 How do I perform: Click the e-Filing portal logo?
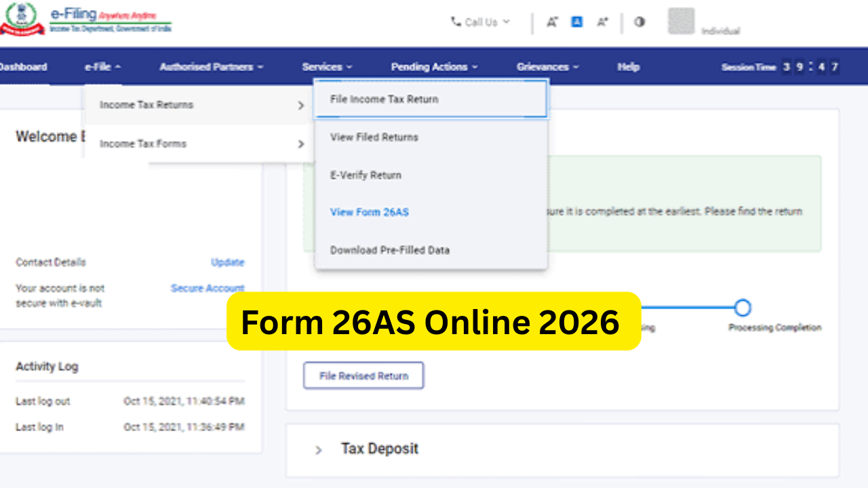tap(86, 19)
